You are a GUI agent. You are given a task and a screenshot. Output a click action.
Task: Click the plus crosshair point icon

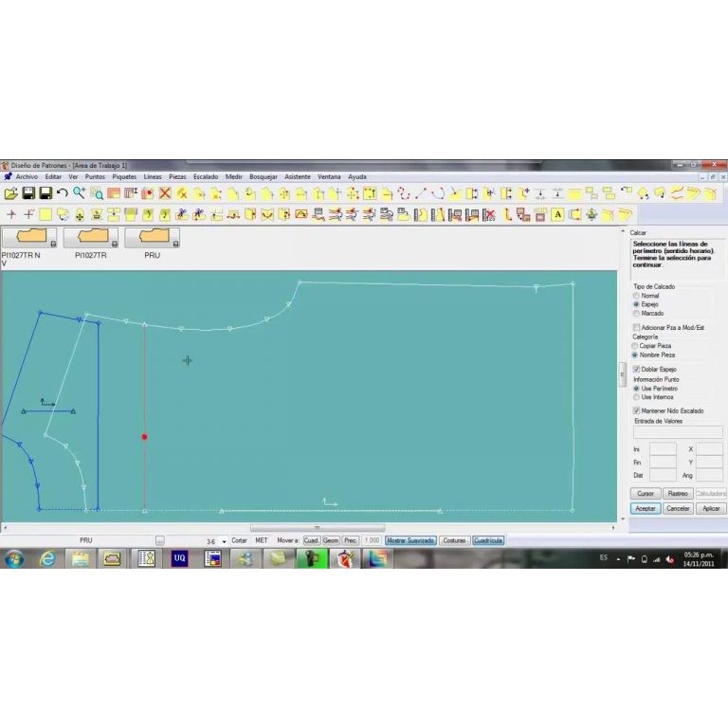click(x=11, y=214)
